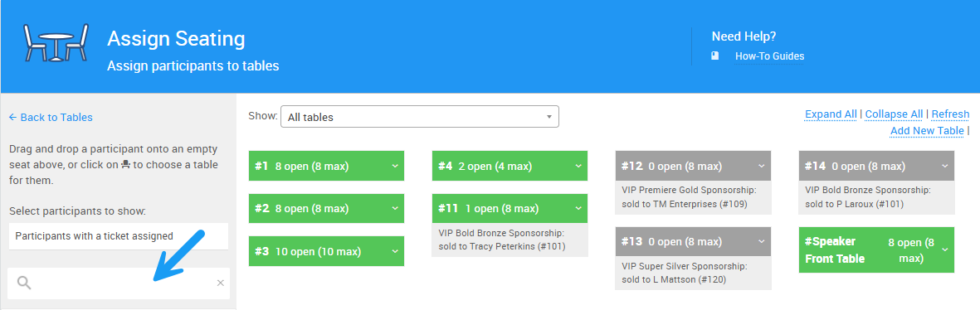Expand table #4 chevron arrow

[578, 166]
